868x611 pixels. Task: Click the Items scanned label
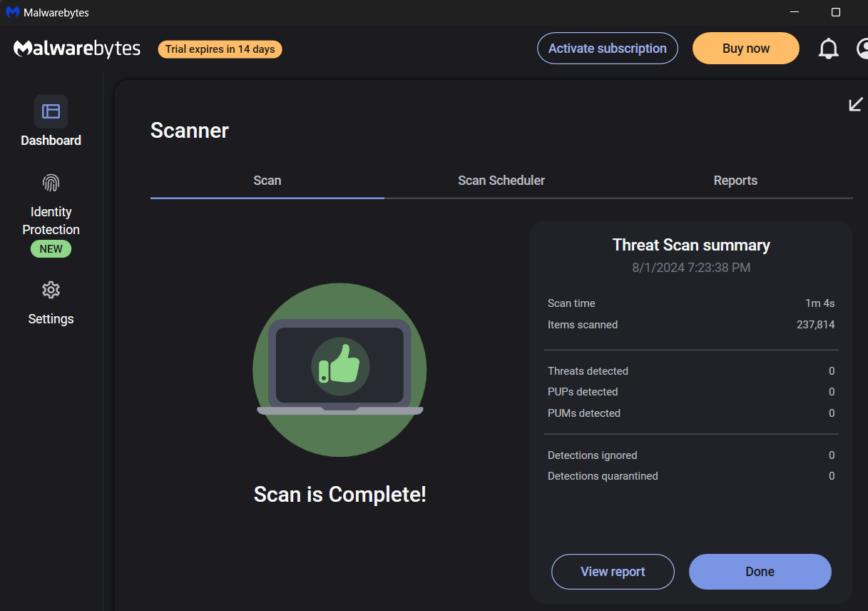(x=583, y=325)
